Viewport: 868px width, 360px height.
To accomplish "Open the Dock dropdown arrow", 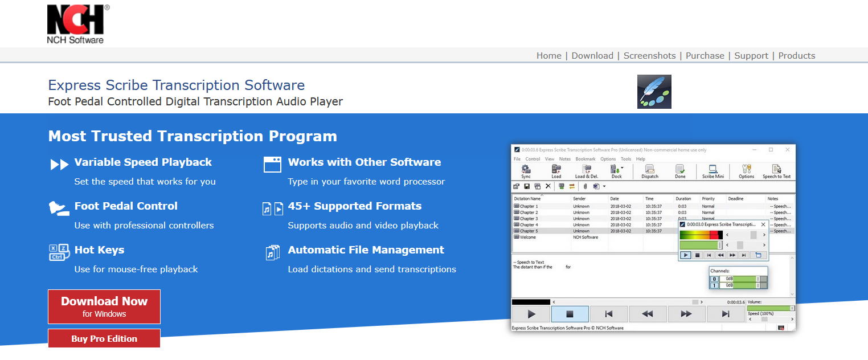I will (622, 167).
